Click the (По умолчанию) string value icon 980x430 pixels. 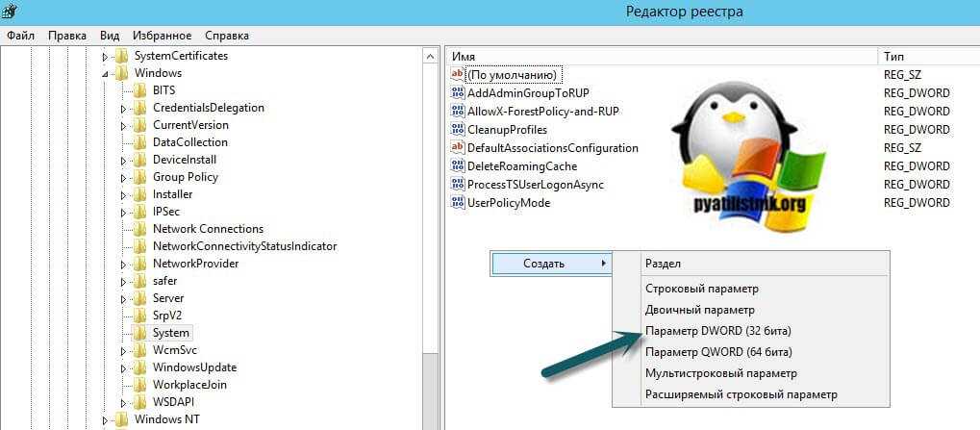[x=458, y=75]
